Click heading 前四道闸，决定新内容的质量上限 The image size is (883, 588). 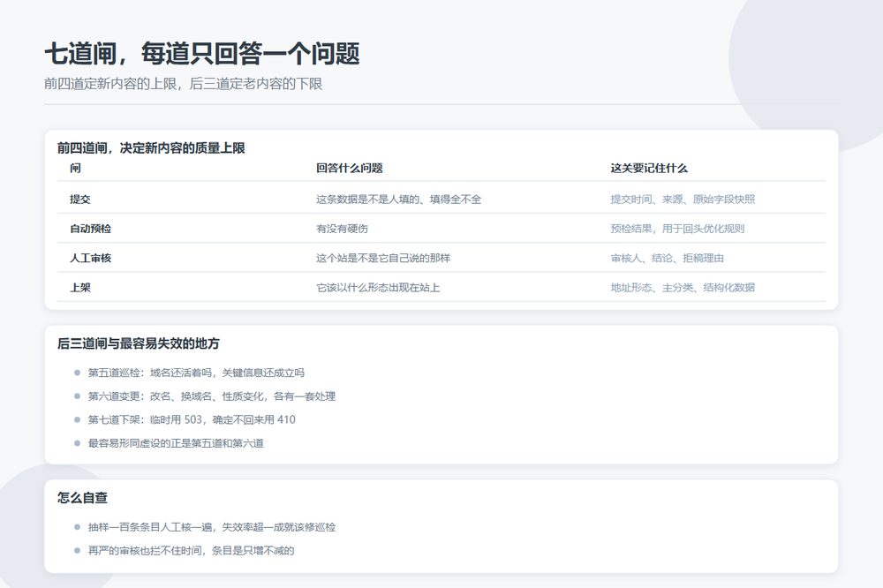(x=151, y=148)
